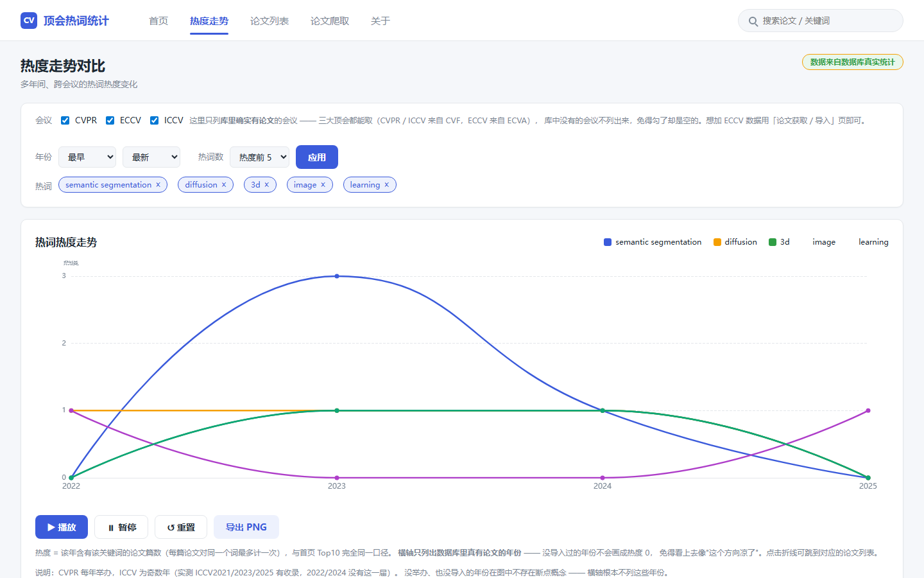Uncheck the ICCV conference checkbox
The width and height of the screenshot is (924, 578).
(x=154, y=120)
